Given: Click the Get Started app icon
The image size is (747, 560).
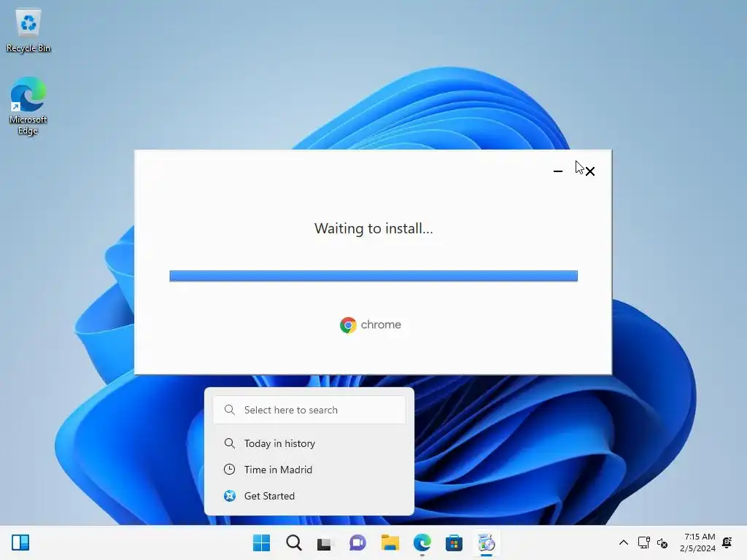Looking at the screenshot, I should click(x=230, y=496).
